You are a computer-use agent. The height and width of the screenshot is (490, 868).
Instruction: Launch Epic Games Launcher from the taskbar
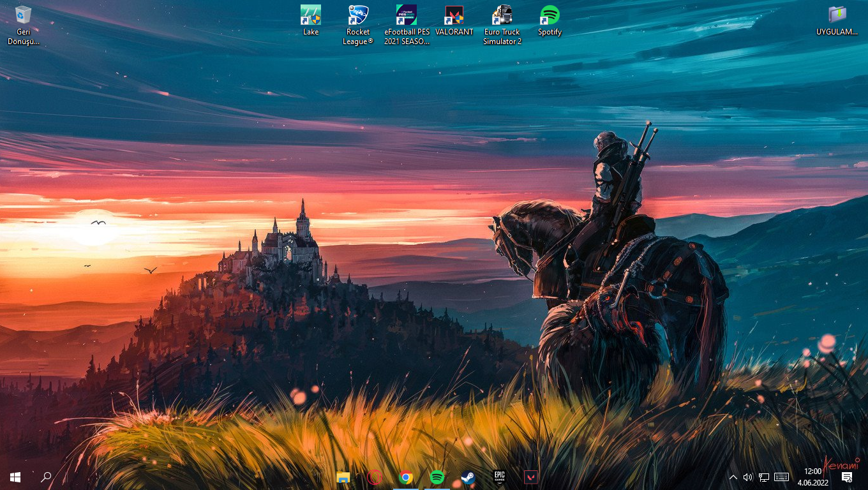[x=499, y=477]
